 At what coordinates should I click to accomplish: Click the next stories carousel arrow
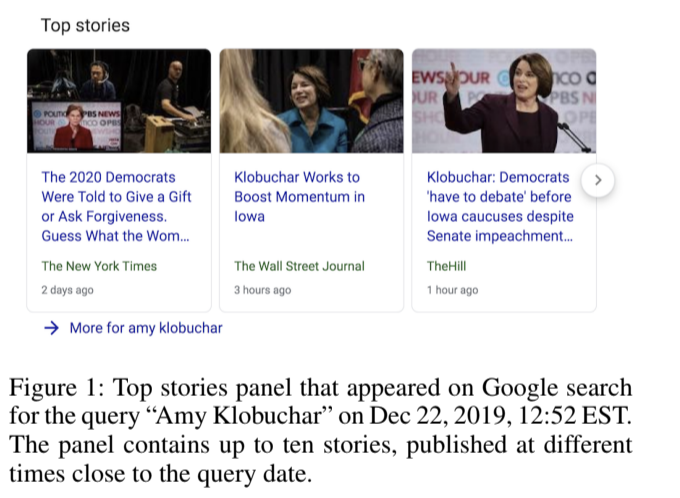pos(598,180)
